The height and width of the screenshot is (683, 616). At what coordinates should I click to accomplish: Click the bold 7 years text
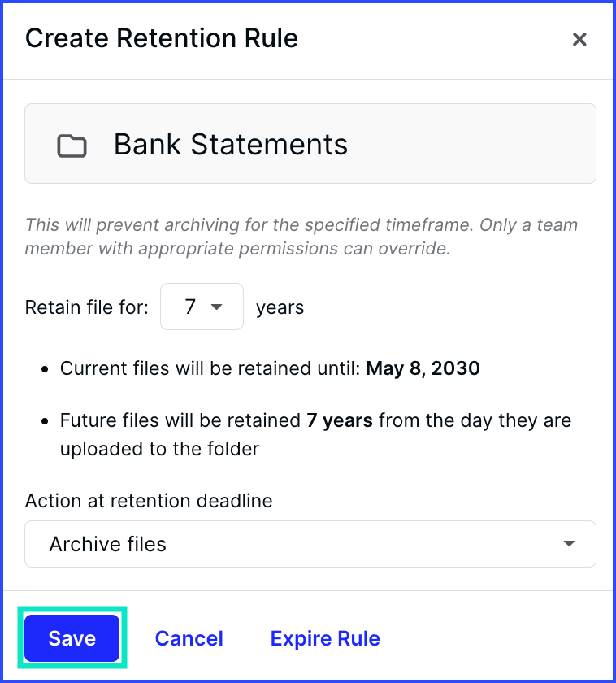point(340,421)
